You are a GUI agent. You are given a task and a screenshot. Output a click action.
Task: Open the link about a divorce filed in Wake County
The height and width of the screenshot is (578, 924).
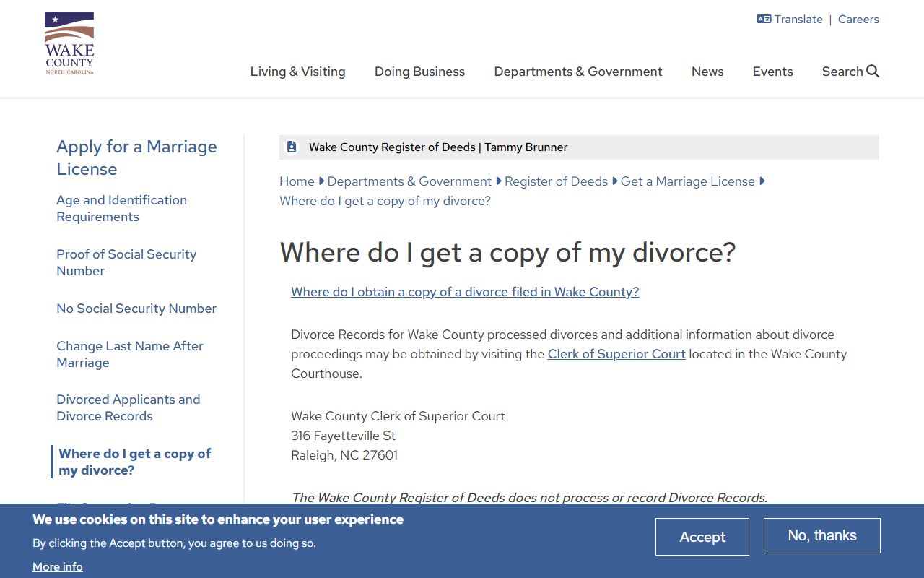tap(465, 292)
